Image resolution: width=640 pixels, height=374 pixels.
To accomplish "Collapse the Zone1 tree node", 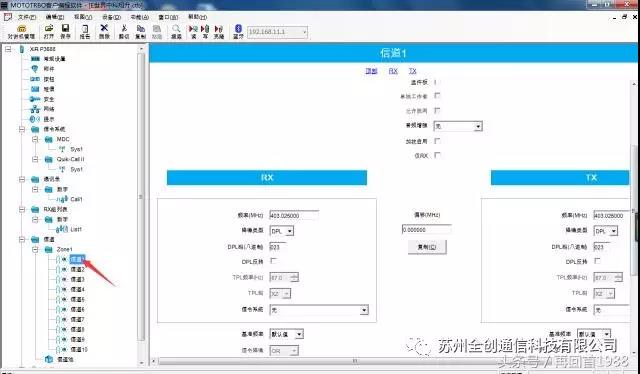I will tap(36, 249).
